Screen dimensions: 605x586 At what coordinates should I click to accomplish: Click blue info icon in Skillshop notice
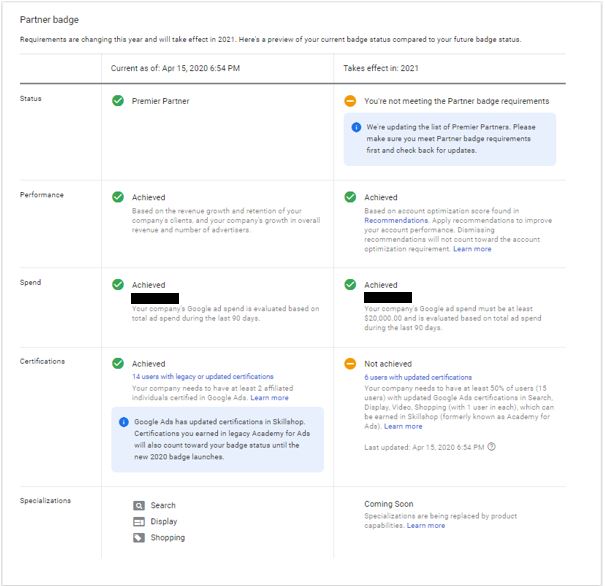124,422
